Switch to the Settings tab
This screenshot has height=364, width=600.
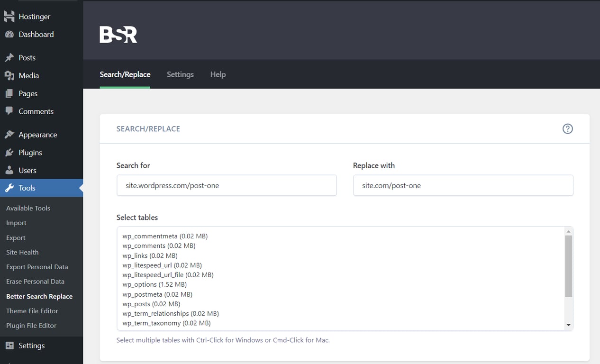180,74
